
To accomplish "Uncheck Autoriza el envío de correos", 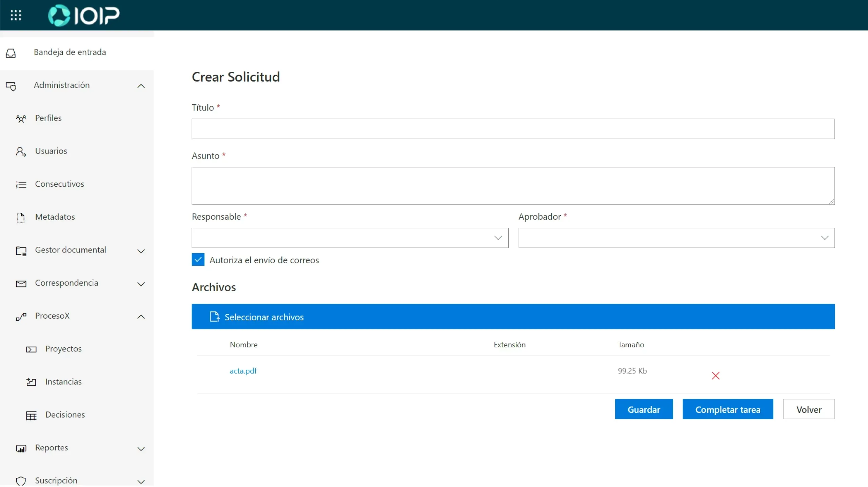I will pos(198,260).
